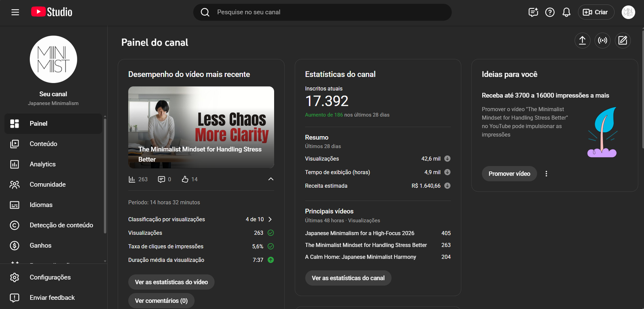
Task: Open Conteúdo from the sidebar
Action: tap(43, 144)
